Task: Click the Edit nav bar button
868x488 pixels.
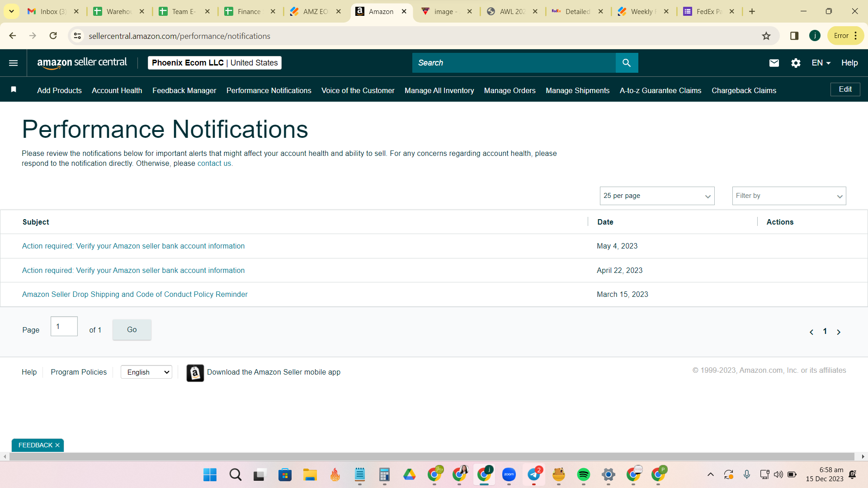Action: pyautogui.click(x=845, y=89)
